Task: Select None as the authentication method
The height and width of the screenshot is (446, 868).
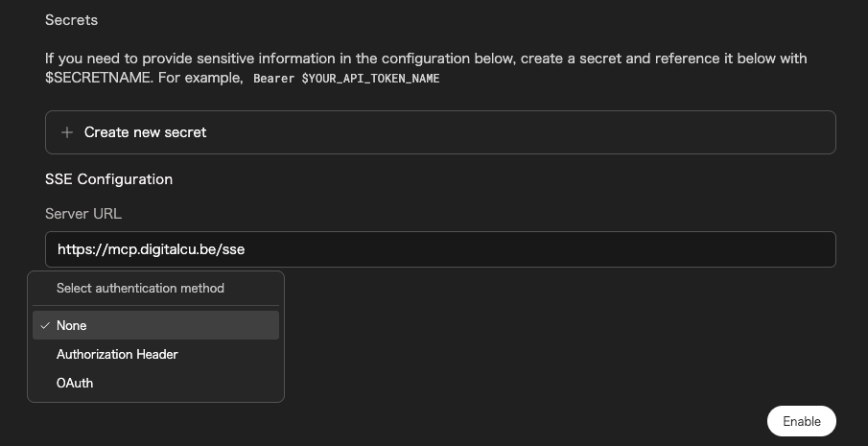Action: click(x=155, y=325)
